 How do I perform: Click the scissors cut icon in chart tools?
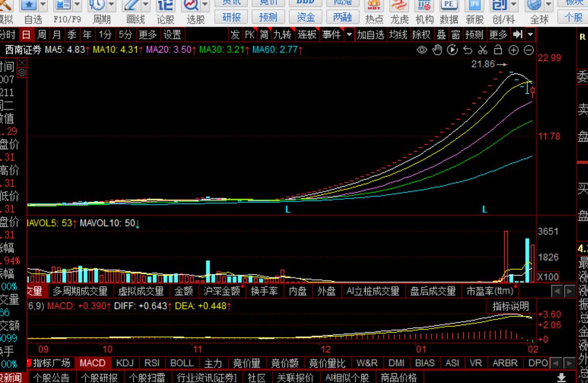click(483, 50)
